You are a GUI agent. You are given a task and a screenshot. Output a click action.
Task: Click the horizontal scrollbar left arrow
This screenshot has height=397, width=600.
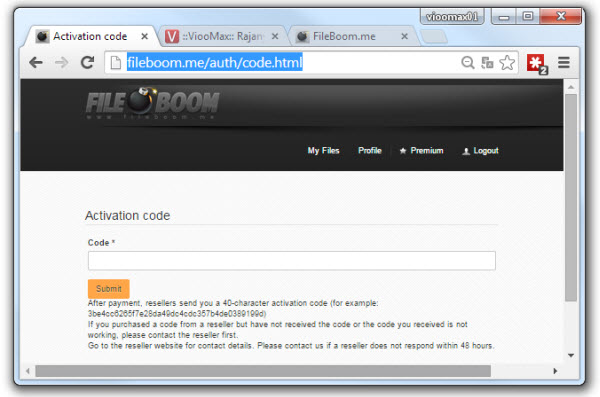pyautogui.click(x=28, y=371)
